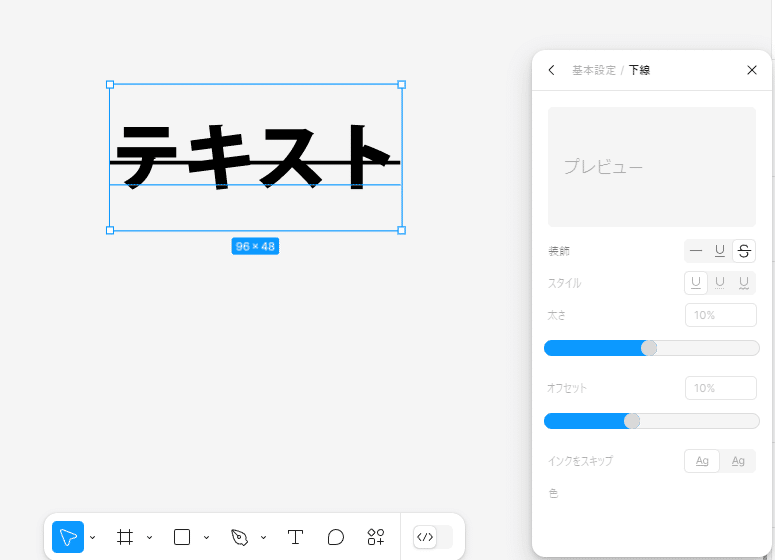
Task: Click the プレビュー preview area
Action: [x=651, y=167]
